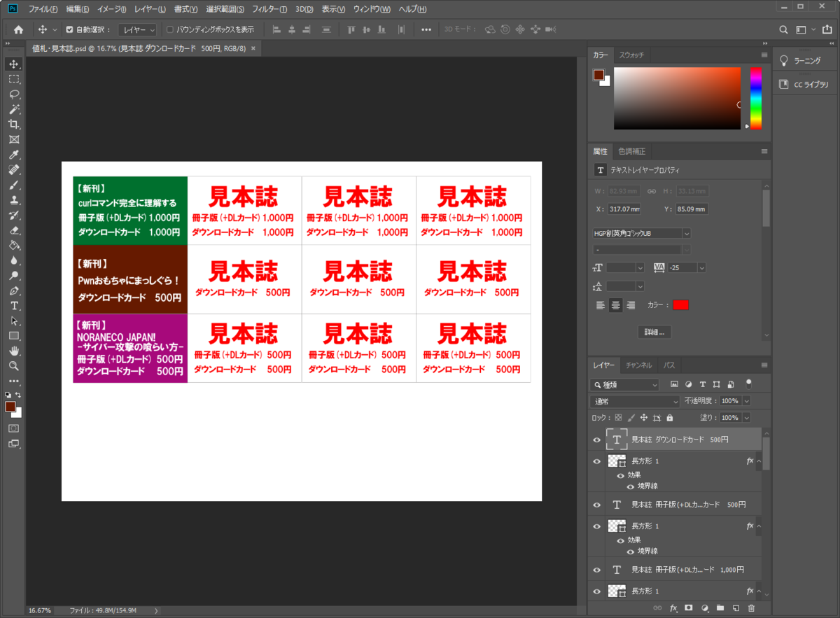
Task: Toggle the layer filter on/off switch
Action: tap(748, 384)
